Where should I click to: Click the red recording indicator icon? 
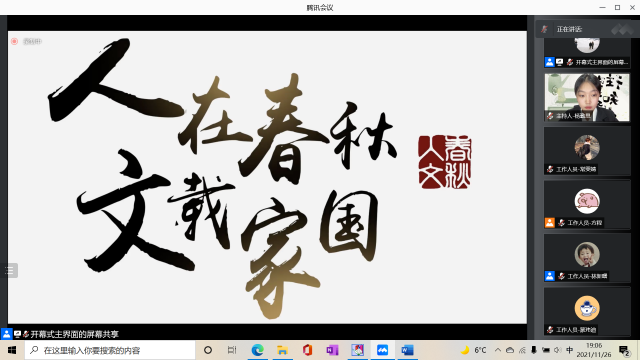14,41
